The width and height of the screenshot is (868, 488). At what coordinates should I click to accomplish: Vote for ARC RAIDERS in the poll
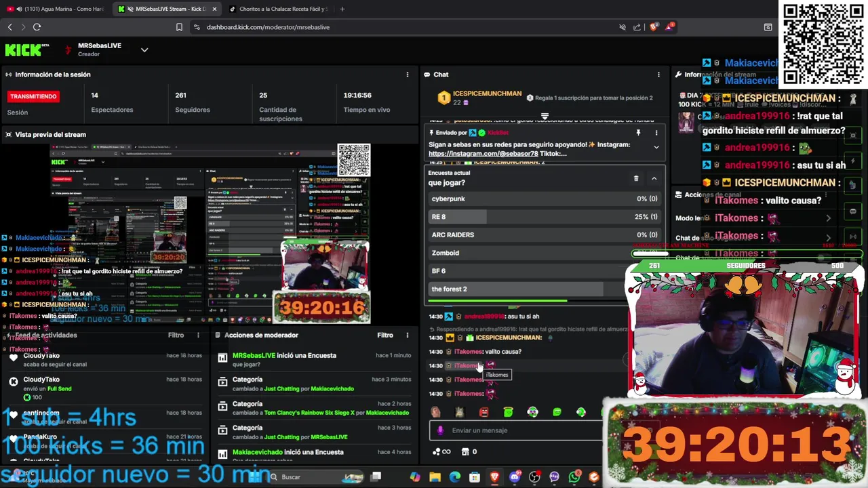coord(545,235)
